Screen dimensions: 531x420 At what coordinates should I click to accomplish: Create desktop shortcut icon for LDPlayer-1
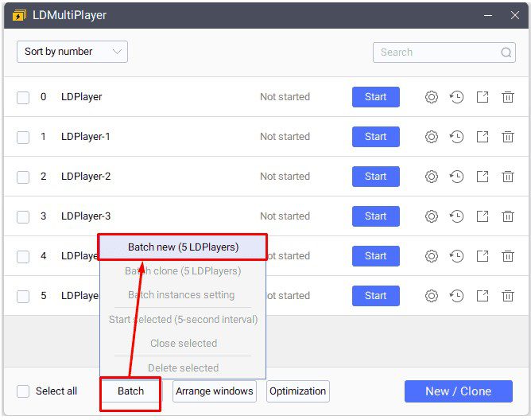483,137
